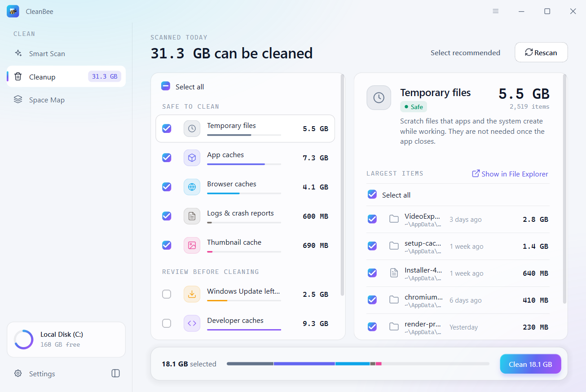Check the Developer caches checkbox
586x392 pixels.
(167, 323)
